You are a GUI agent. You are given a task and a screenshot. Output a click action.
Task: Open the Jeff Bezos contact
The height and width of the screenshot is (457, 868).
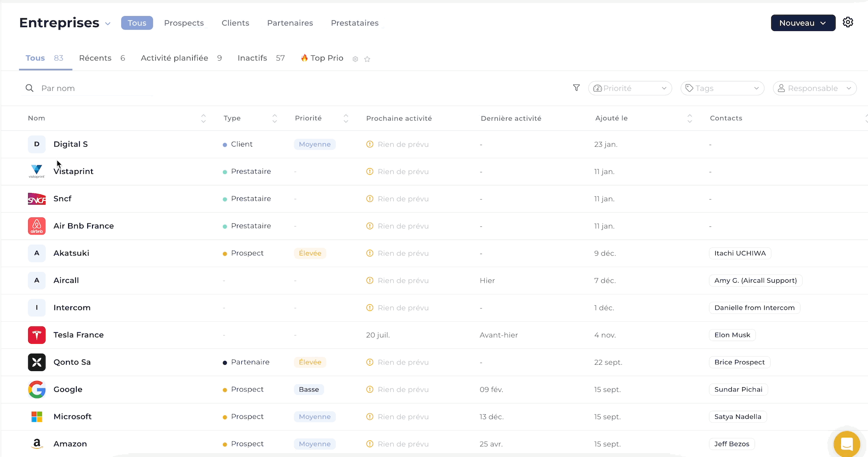(x=732, y=444)
